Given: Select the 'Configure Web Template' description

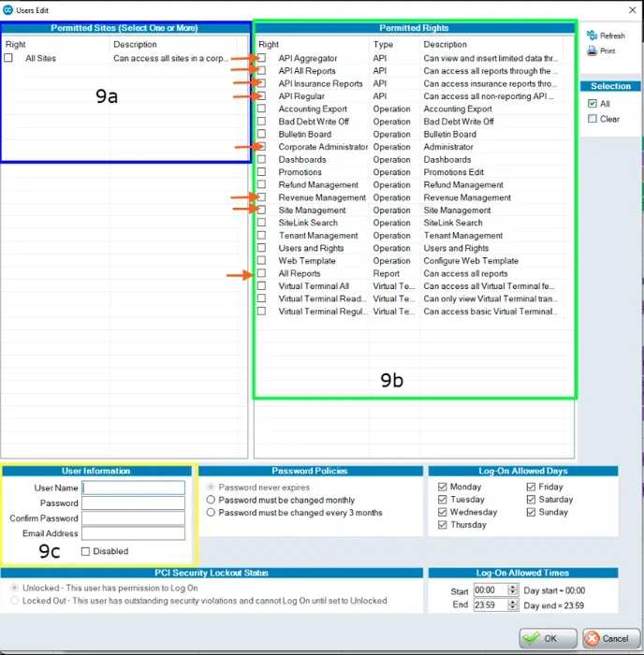Looking at the screenshot, I should click(x=471, y=261).
